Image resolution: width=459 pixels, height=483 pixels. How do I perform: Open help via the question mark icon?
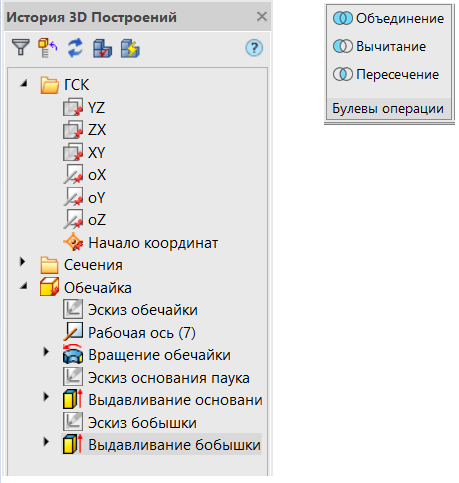254,48
